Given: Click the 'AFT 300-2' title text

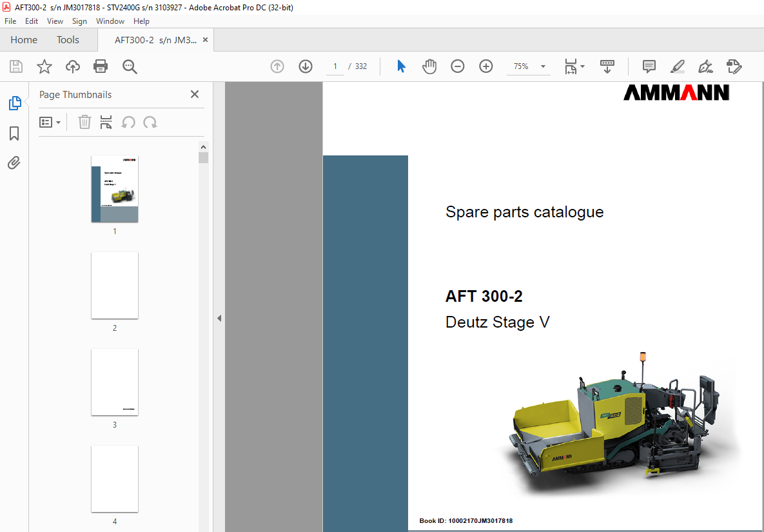Looking at the screenshot, I should pos(484,296).
